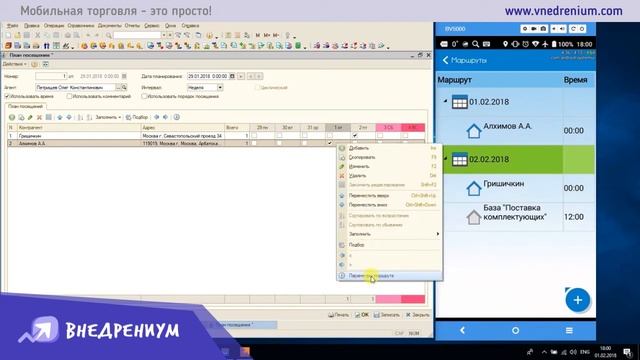Open the Действия dropdown in the form
The image size is (640, 360).
point(14,64)
